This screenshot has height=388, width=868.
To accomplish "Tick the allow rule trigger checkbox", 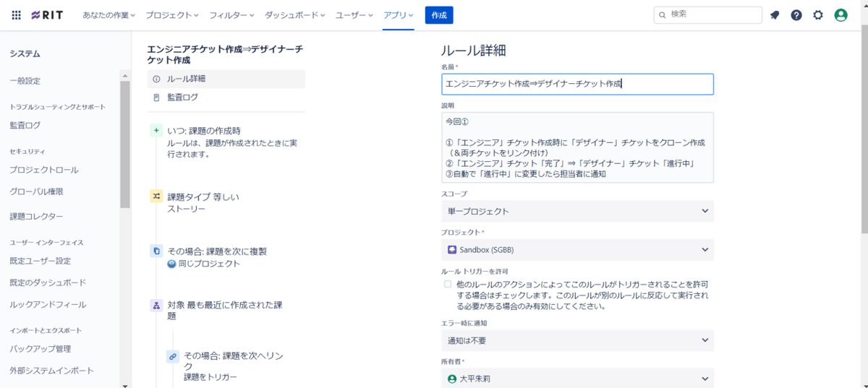I will (x=448, y=285).
